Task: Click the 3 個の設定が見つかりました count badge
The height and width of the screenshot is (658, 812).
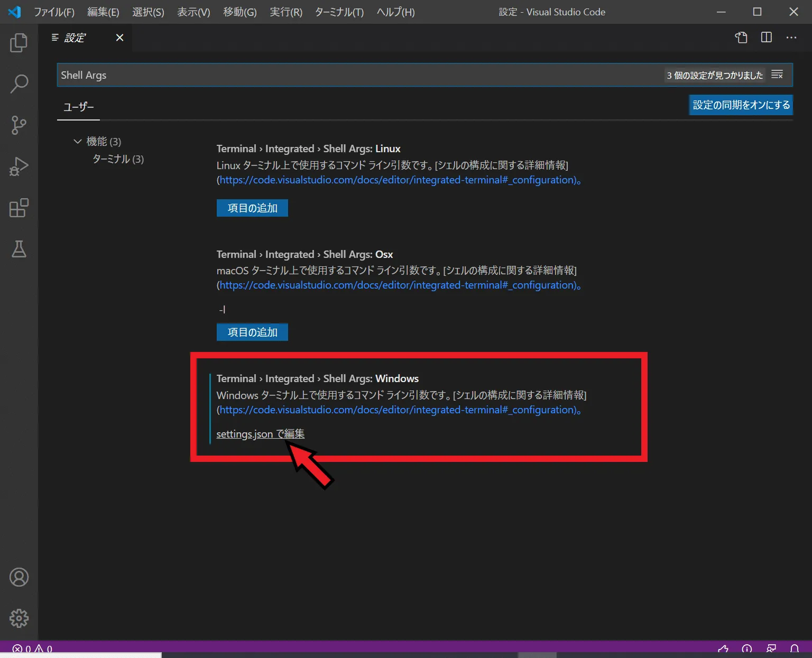Action: pos(715,75)
